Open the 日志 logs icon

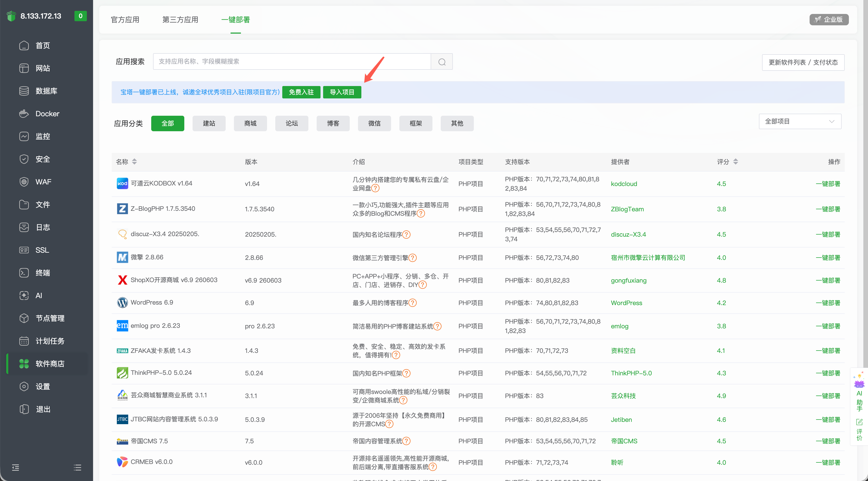(24, 227)
